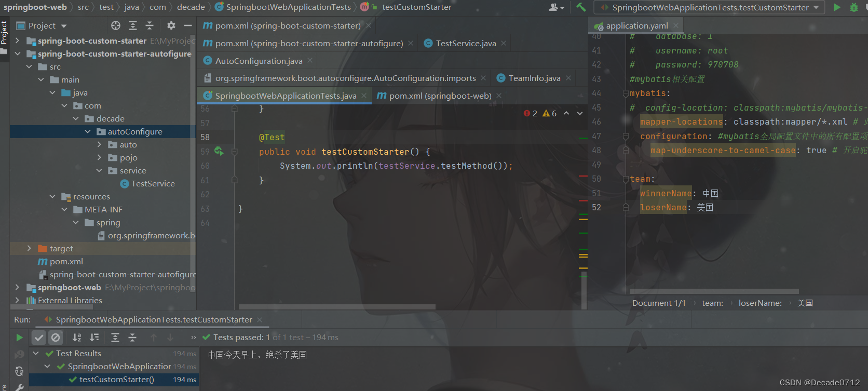Click the errors count indicator
This screenshot has height=391, width=868.
click(x=531, y=113)
